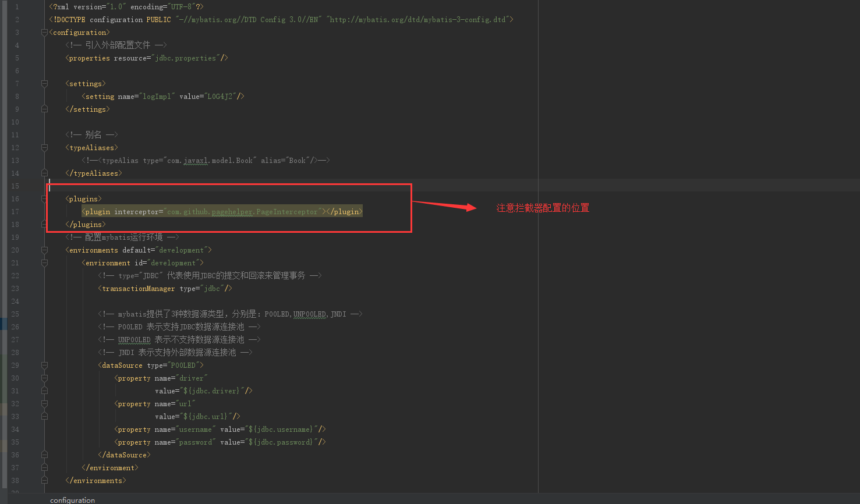Click the logImpl setting name value
860x504 pixels.
coord(157,97)
